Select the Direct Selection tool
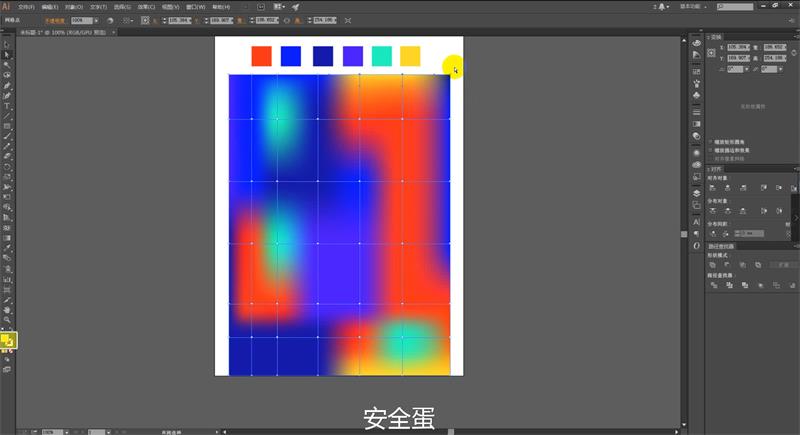The height and width of the screenshot is (435, 800). [x=7, y=55]
